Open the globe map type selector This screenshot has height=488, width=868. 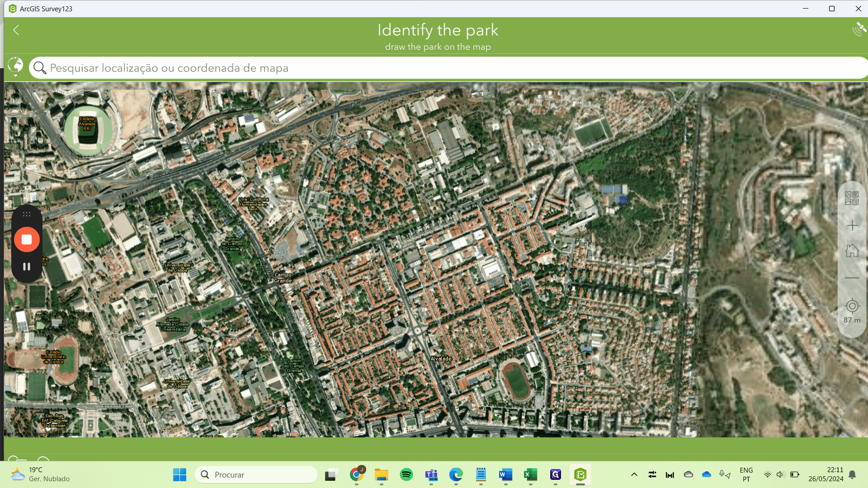pos(15,66)
